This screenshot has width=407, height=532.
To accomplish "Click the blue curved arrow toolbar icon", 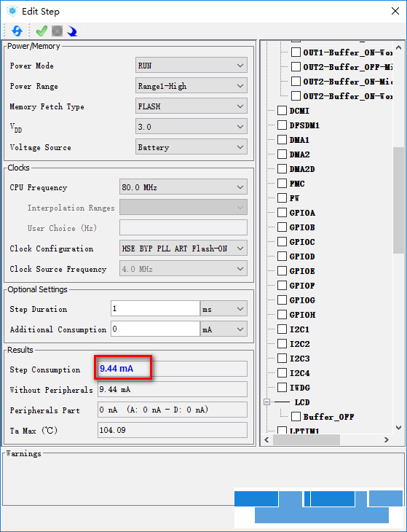I will click(x=72, y=31).
